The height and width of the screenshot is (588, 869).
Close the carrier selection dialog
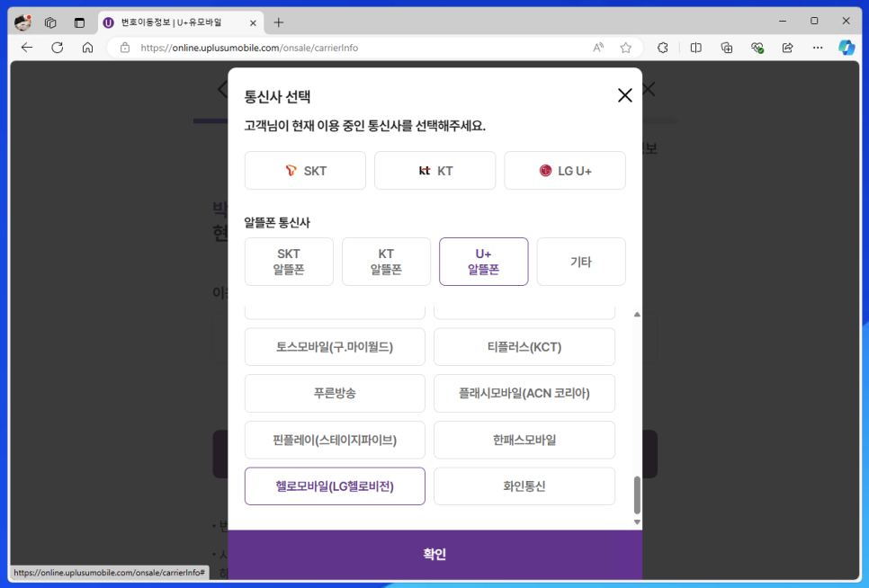[x=624, y=95]
